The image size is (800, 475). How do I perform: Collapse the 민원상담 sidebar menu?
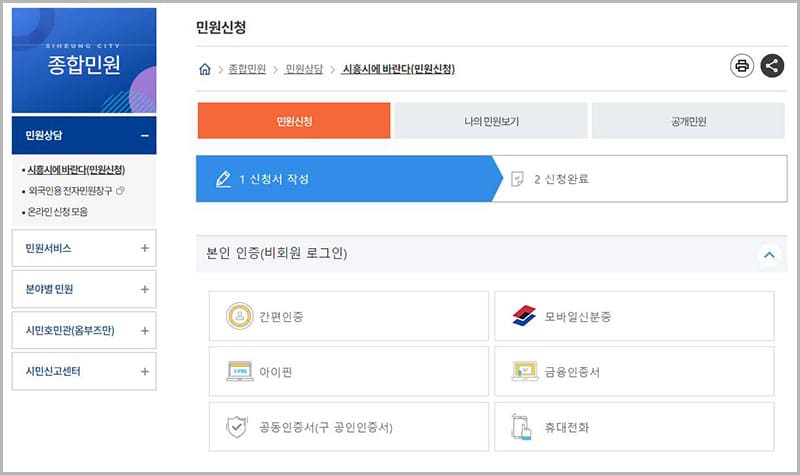pyautogui.click(x=144, y=135)
